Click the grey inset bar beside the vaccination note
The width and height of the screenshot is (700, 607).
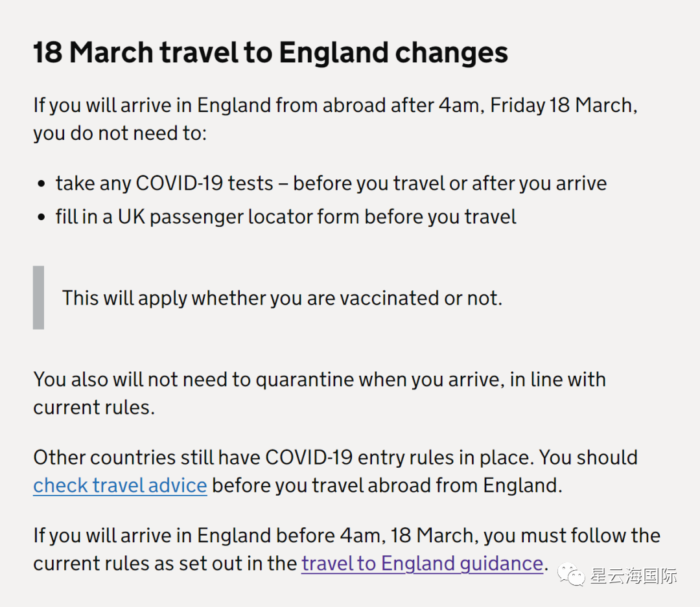click(39, 297)
